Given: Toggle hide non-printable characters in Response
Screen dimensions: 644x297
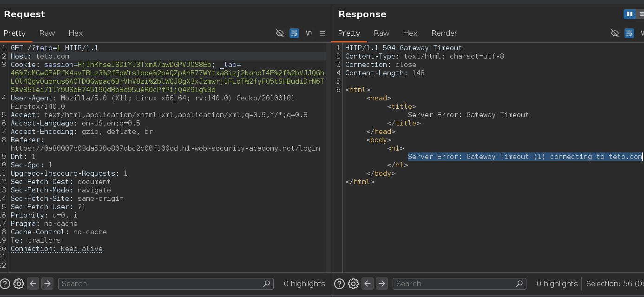Looking at the screenshot, I should pyautogui.click(x=615, y=33).
